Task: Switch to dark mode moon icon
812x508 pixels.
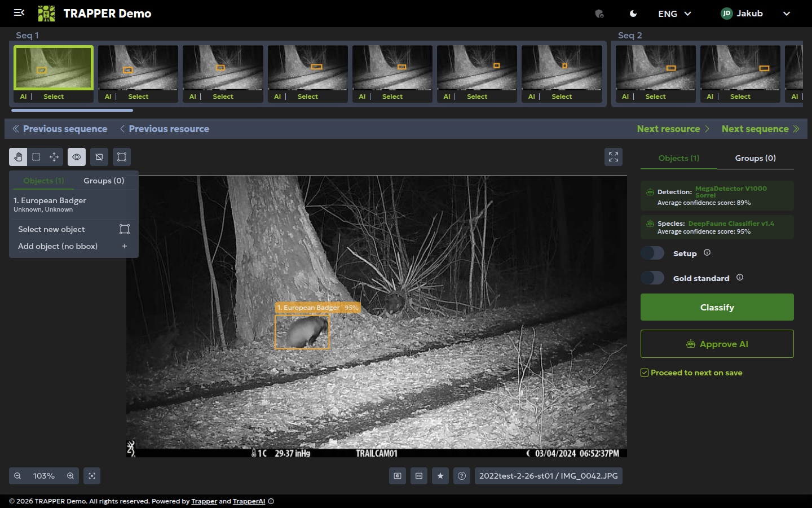Action: point(633,14)
